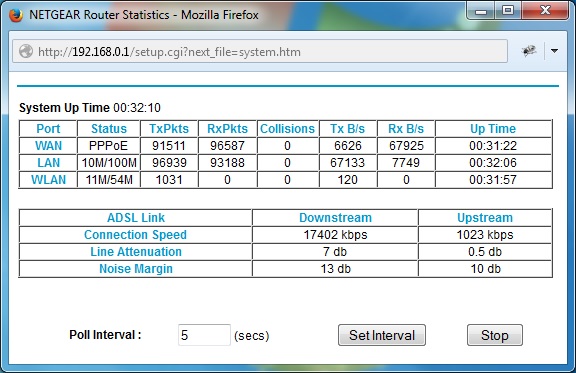The width and height of the screenshot is (576, 373).
Task: Click the 11M/54M status cell
Action: (x=109, y=180)
